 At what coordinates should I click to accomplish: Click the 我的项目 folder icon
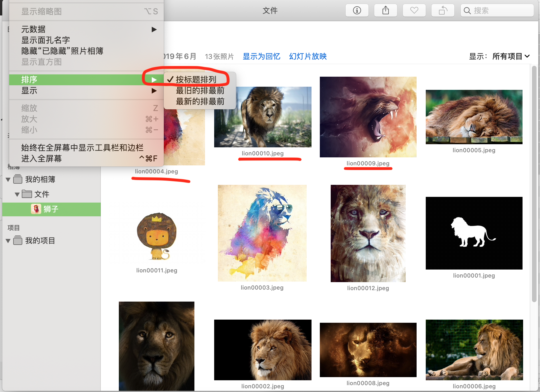tap(18, 241)
